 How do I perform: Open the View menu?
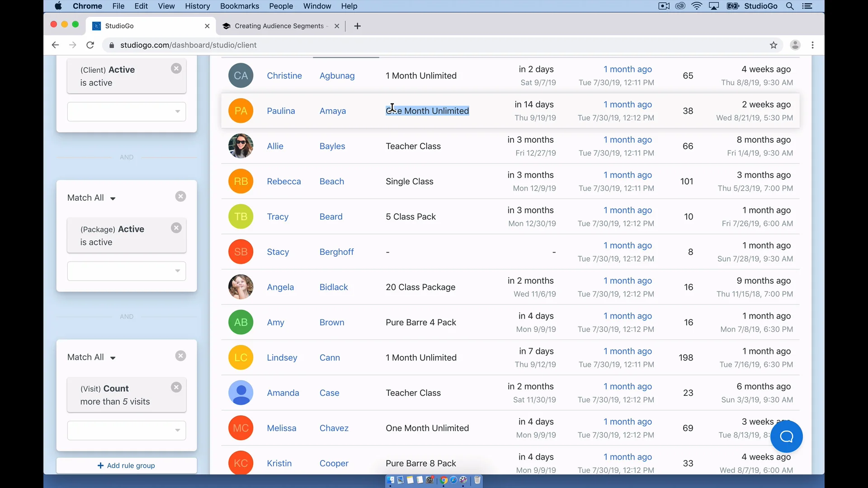166,6
